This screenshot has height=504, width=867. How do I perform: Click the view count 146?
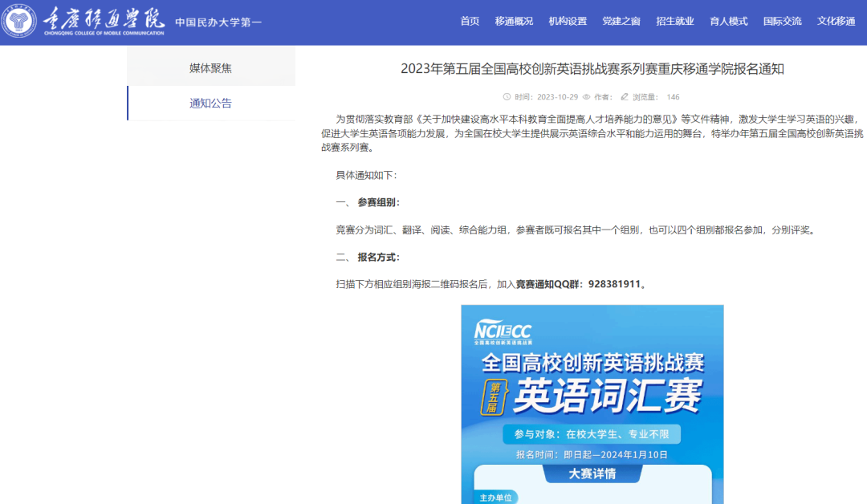point(673,97)
